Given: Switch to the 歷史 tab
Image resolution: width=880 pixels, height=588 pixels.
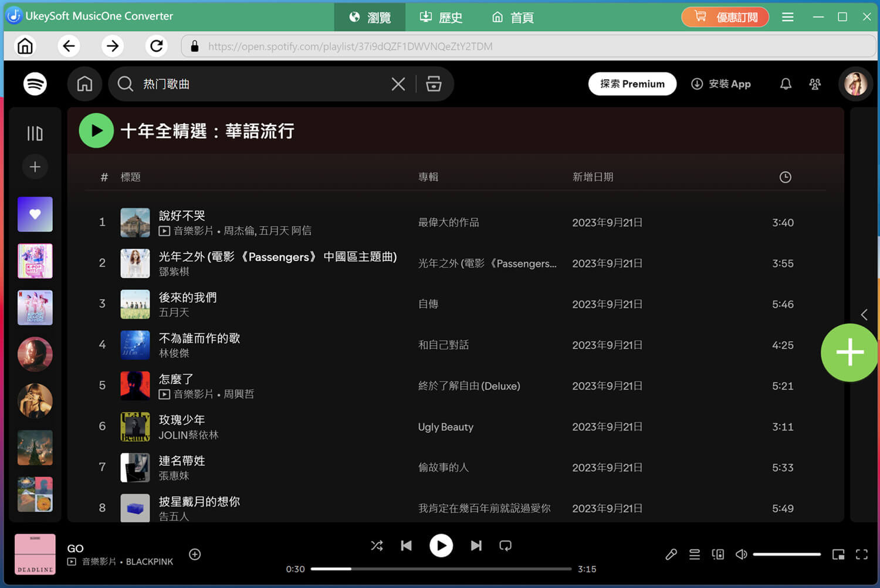Looking at the screenshot, I should [441, 17].
